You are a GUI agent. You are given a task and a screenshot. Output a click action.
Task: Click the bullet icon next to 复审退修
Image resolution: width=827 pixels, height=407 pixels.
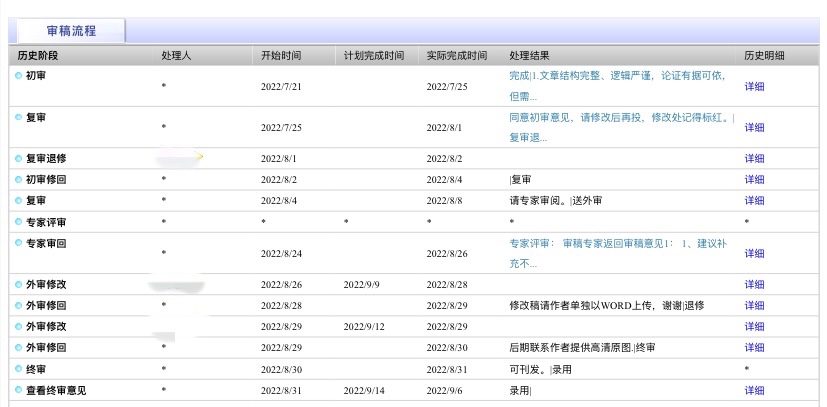(x=19, y=159)
